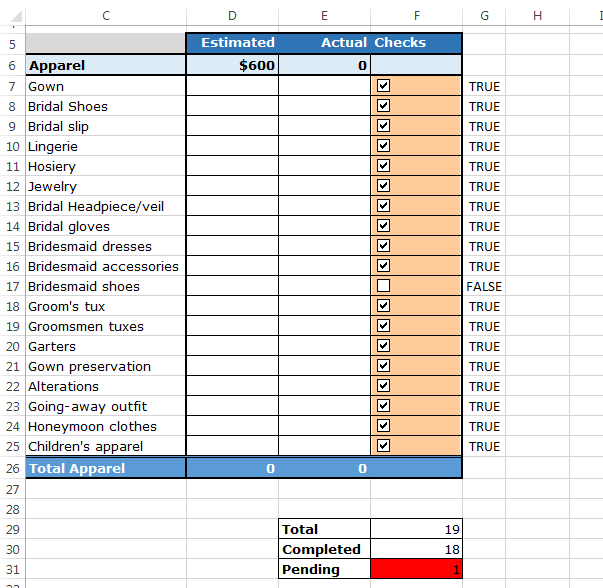603x588 pixels.
Task: Click the Actual value 0 in Apparel row
Action: (x=325, y=65)
